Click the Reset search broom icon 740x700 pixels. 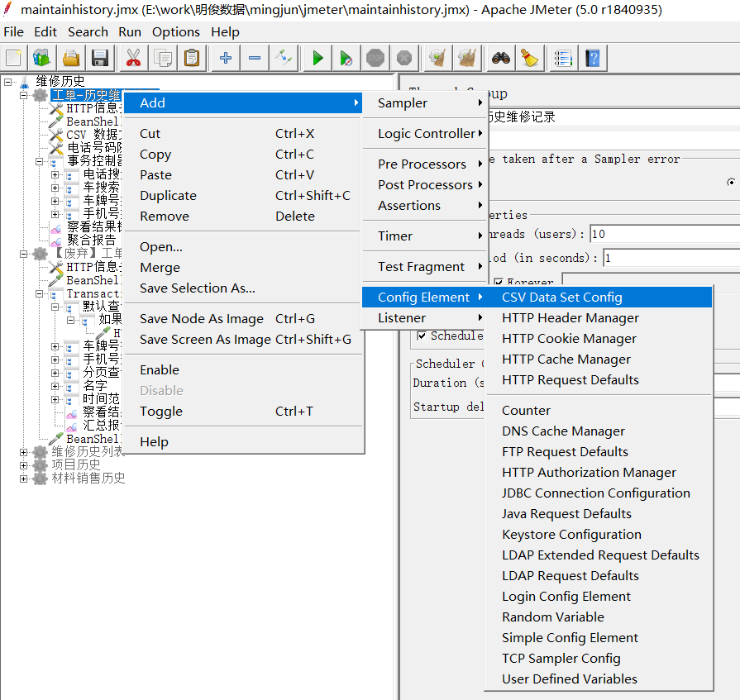(529, 58)
